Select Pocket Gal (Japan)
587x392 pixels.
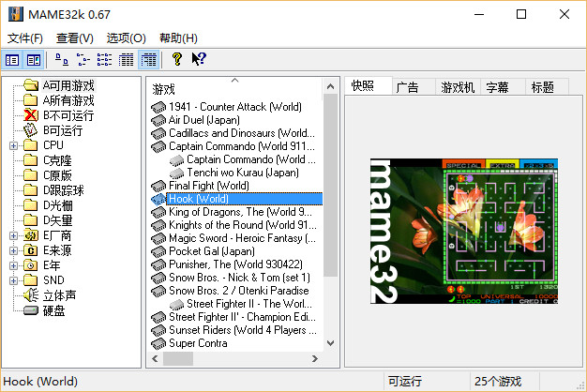(x=212, y=251)
